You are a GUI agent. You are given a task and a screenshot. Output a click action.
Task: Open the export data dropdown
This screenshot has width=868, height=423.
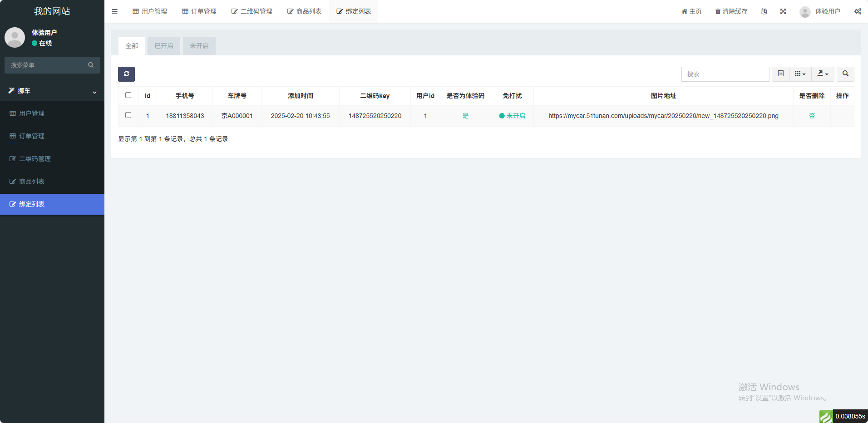[x=823, y=74]
